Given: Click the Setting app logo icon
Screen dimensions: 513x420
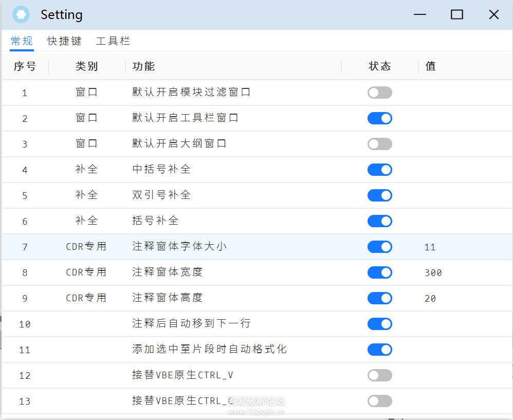Looking at the screenshot, I should pyautogui.click(x=21, y=14).
